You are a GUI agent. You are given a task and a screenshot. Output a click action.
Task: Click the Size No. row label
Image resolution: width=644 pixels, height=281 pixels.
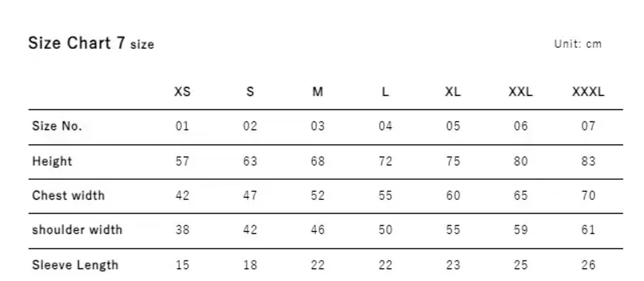57,126
